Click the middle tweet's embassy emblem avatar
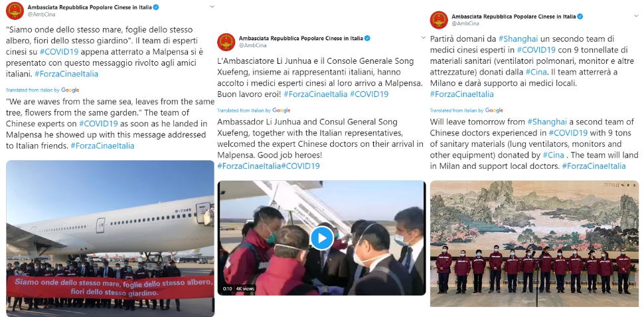This screenshot has width=644, height=317. click(x=226, y=42)
